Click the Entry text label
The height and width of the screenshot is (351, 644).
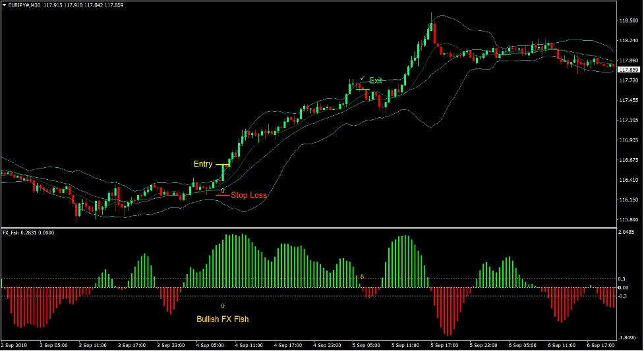[203, 164]
